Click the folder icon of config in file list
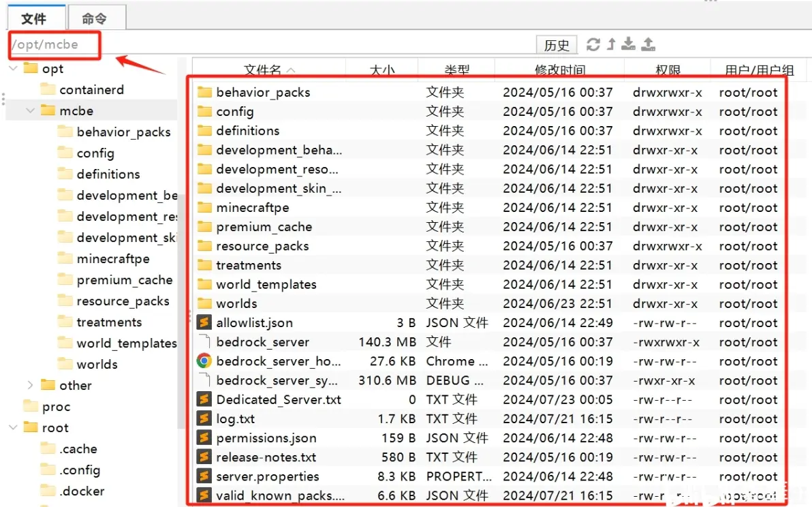812x507 pixels. pos(204,111)
